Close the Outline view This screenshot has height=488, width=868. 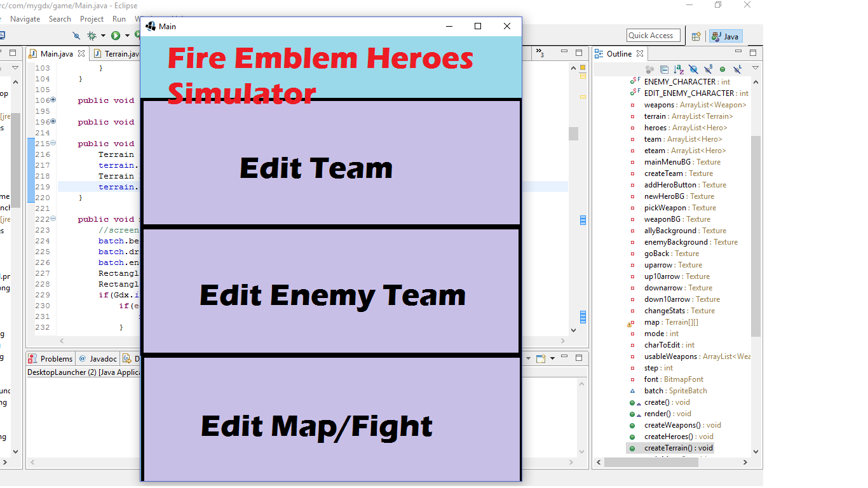click(640, 54)
